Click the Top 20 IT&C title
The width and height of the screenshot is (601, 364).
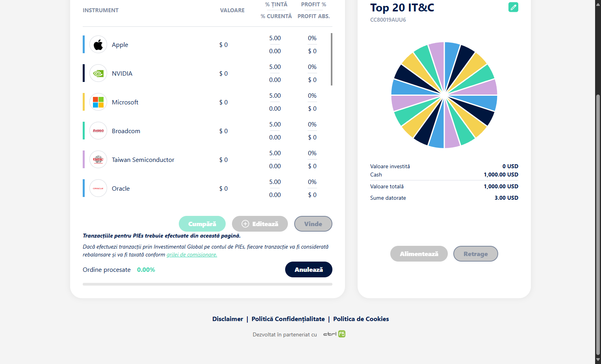[402, 8]
